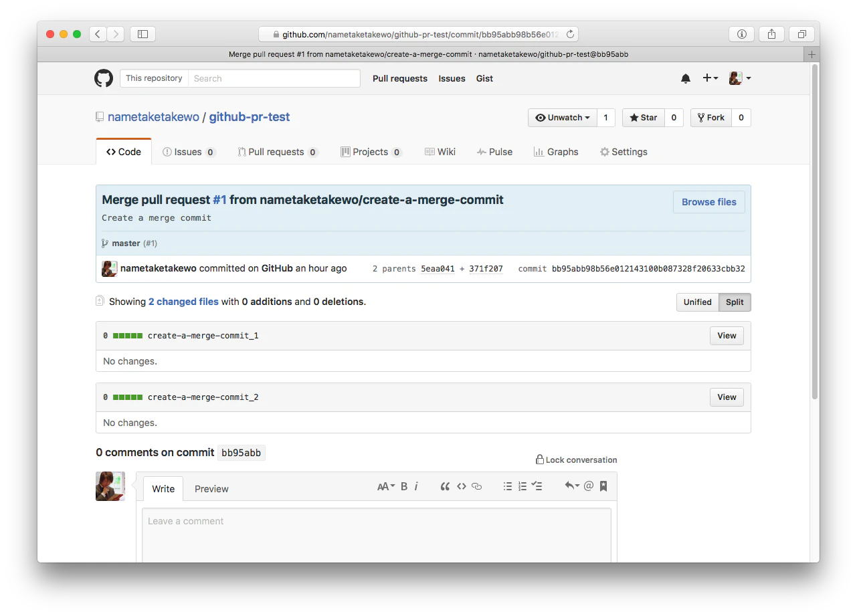
Task: Add a new Safari tab
Action: (812, 54)
